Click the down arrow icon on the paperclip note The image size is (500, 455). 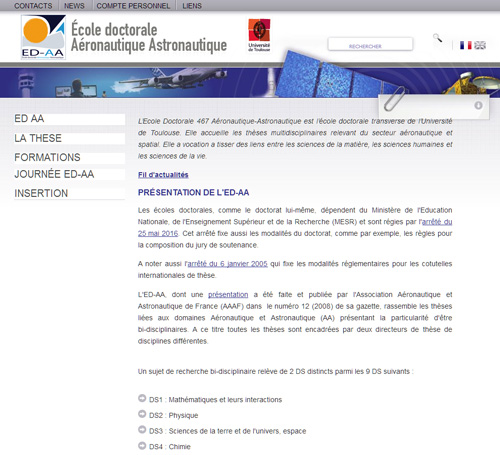click(x=478, y=105)
